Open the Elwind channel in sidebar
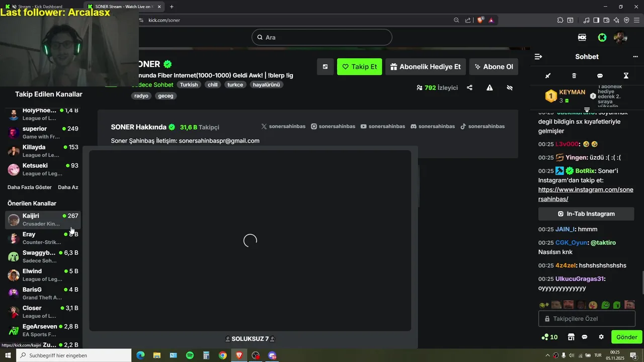 pyautogui.click(x=43, y=275)
